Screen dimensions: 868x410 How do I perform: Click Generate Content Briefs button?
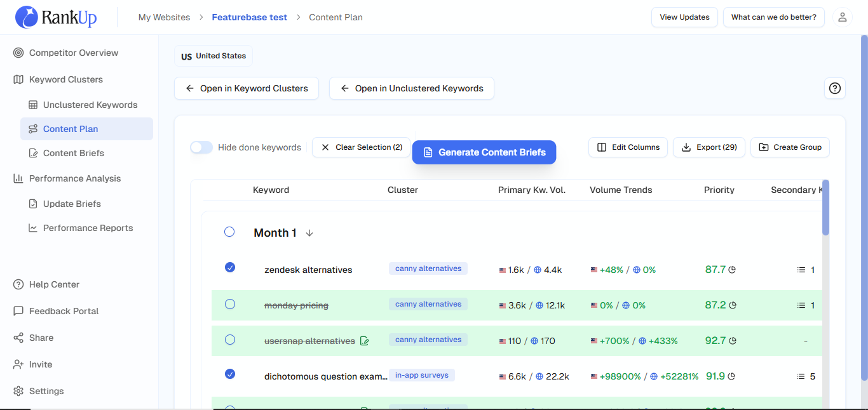click(484, 152)
